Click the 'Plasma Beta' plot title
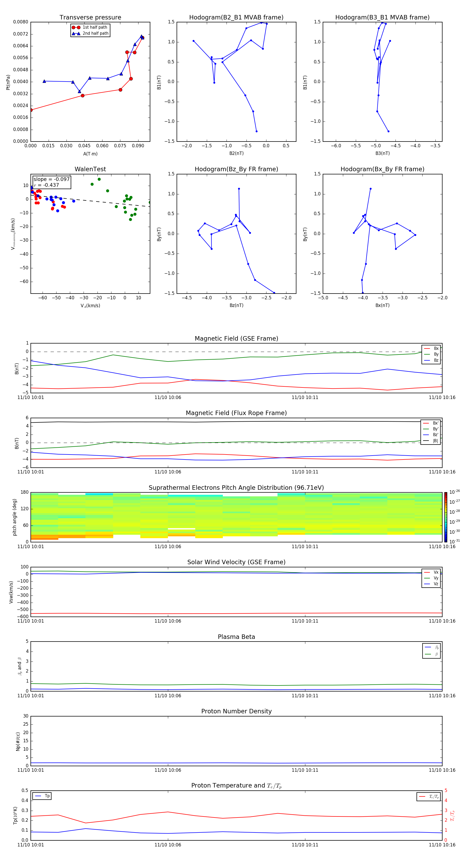This screenshot has height=868, width=473. click(236, 637)
